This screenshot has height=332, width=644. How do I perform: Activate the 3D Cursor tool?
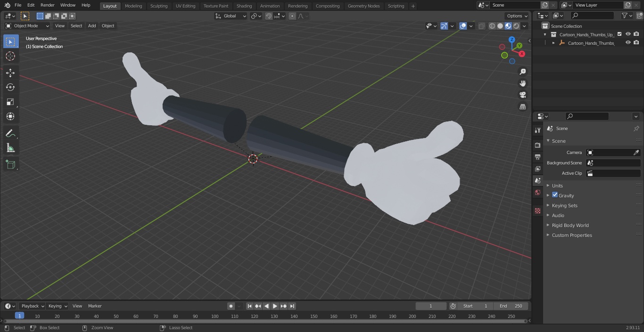pos(11,57)
